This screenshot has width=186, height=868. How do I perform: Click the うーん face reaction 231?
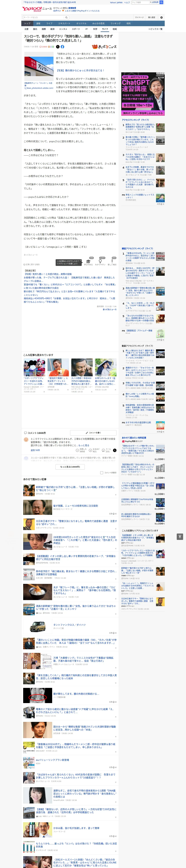tap(106, 450)
